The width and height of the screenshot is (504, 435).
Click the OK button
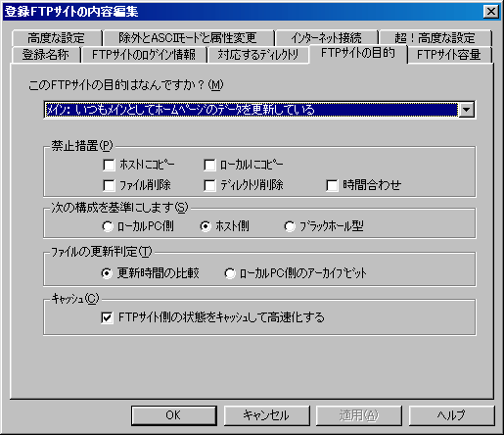[174, 415]
